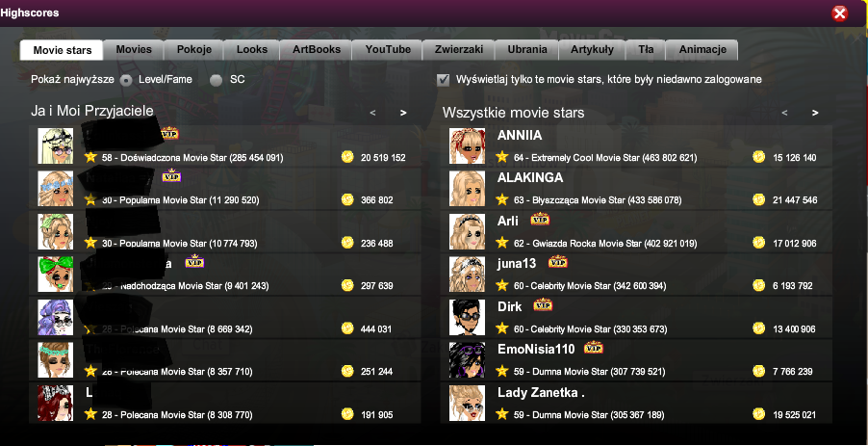Select the Level/Fame radio button

[x=127, y=80]
